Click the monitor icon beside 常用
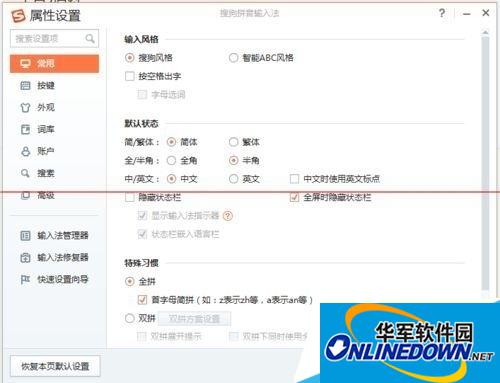Screen dimensions: 500x383 coord(25,63)
